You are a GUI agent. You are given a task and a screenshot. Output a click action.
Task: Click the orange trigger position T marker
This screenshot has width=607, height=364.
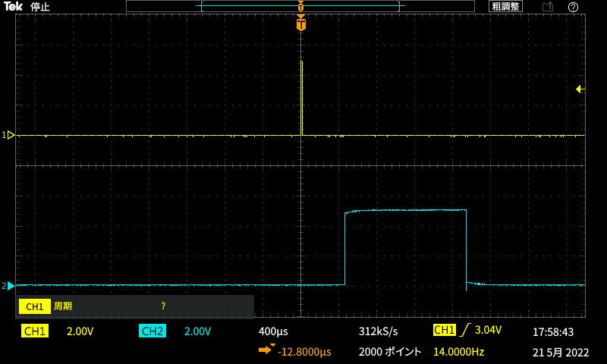point(301,25)
